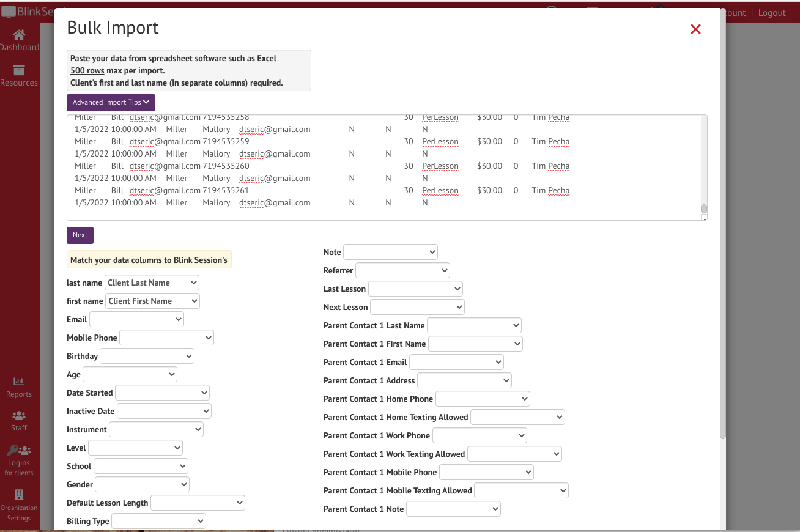Open the Dashboard home icon
The image size is (800, 532).
[x=19, y=35]
